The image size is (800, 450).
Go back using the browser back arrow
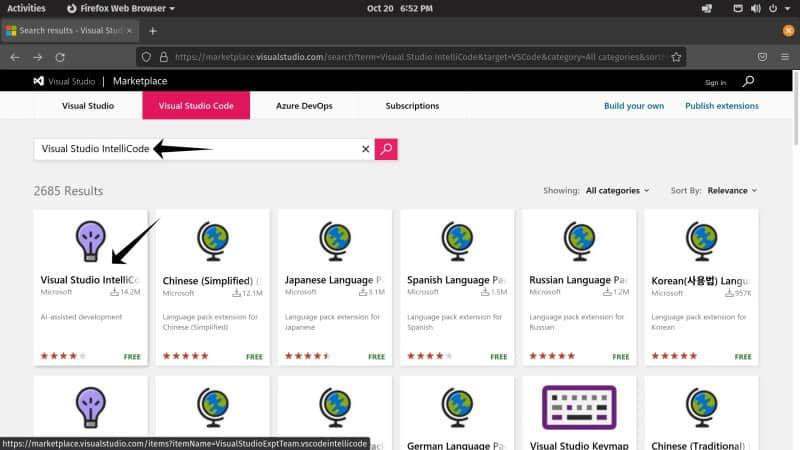[15, 57]
